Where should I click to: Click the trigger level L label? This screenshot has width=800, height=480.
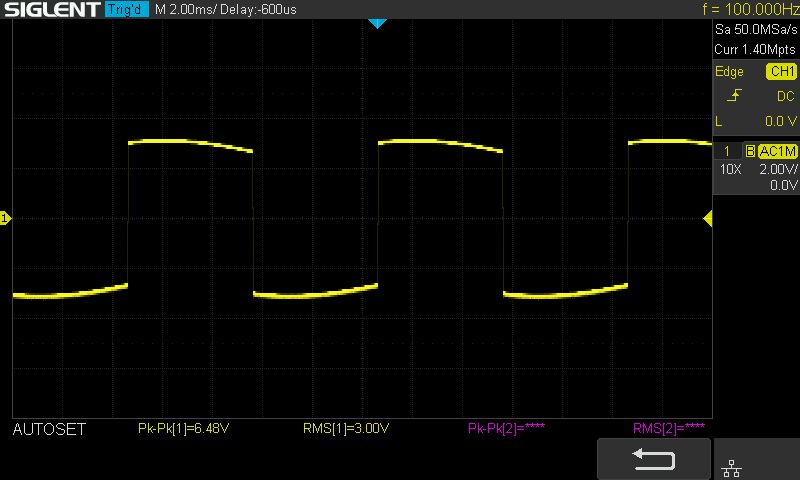pyautogui.click(x=718, y=121)
